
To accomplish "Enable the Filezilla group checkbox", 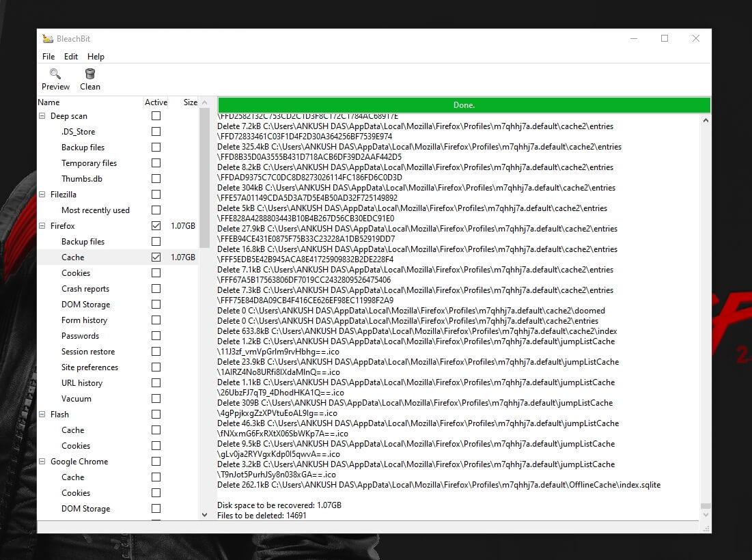I will point(156,195).
